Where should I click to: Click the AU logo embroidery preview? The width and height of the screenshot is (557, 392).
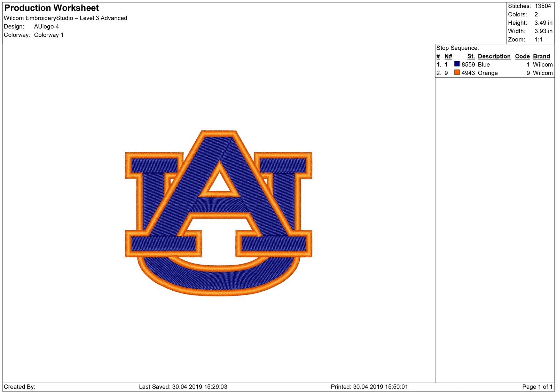[219, 213]
